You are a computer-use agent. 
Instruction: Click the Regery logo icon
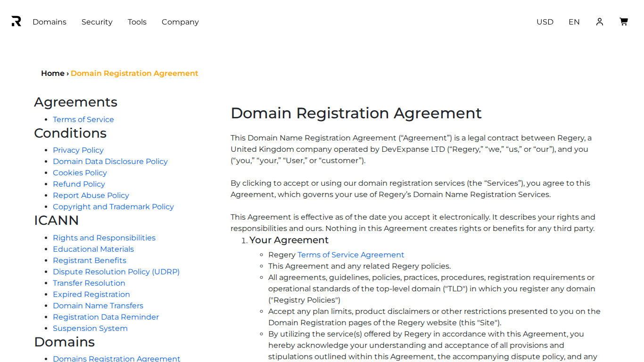click(17, 22)
